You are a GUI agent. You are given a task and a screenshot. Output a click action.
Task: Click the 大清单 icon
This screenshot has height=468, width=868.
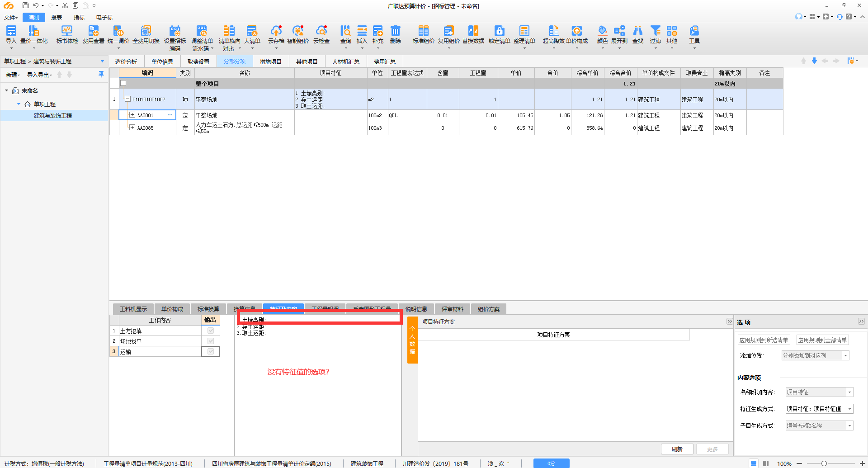click(252, 31)
